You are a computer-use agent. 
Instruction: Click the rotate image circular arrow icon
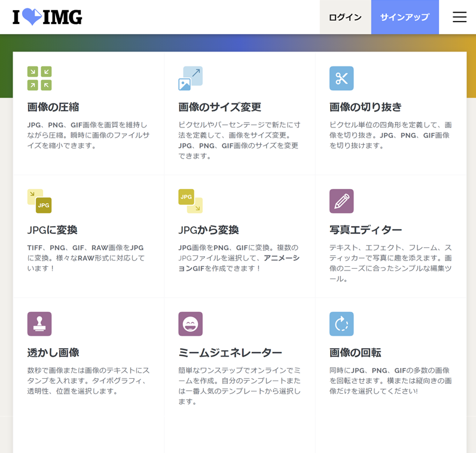pos(341,324)
